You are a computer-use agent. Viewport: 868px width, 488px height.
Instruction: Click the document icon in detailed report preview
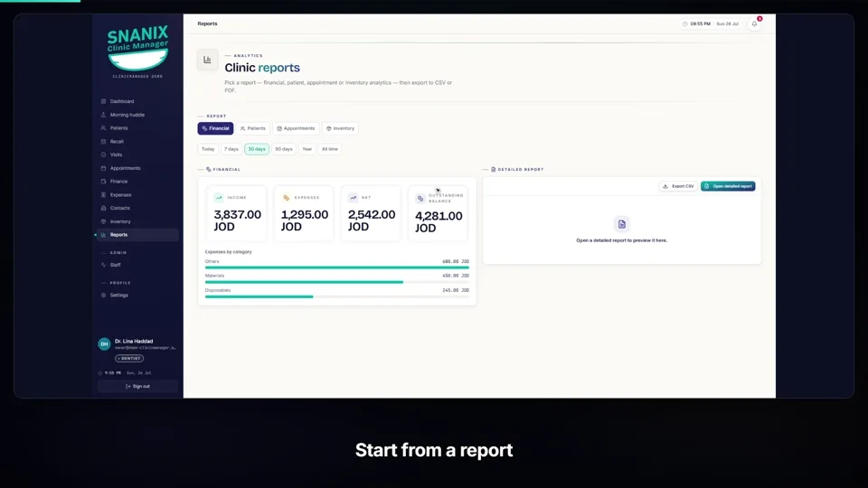tap(622, 224)
